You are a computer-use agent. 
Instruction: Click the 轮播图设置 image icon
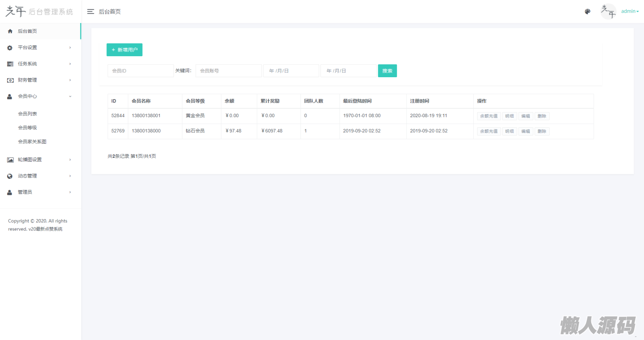(x=10, y=160)
